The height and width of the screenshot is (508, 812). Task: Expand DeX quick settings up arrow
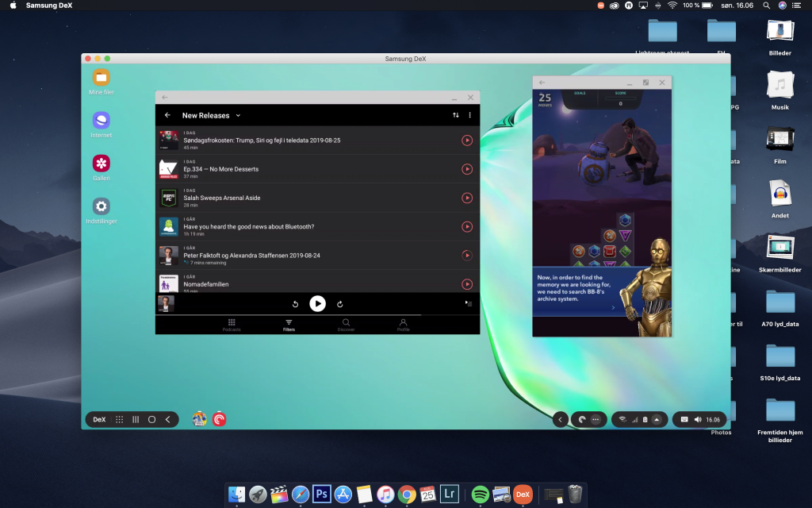pyautogui.click(x=657, y=419)
